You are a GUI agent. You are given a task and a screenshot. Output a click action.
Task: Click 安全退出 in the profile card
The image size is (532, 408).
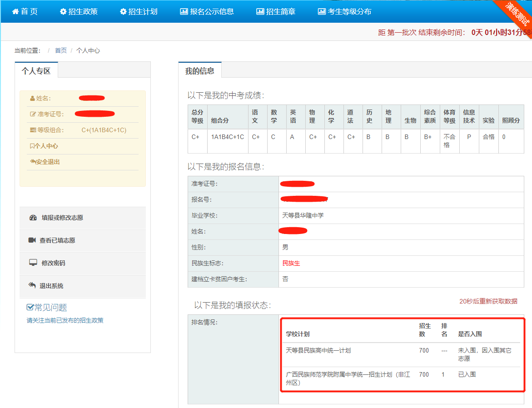(x=47, y=162)
